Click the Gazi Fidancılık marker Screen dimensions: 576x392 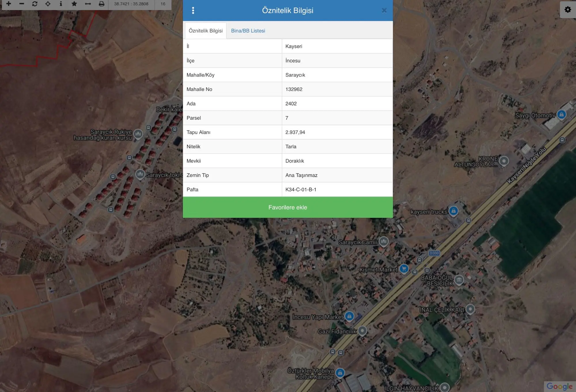tap(362, 331)
